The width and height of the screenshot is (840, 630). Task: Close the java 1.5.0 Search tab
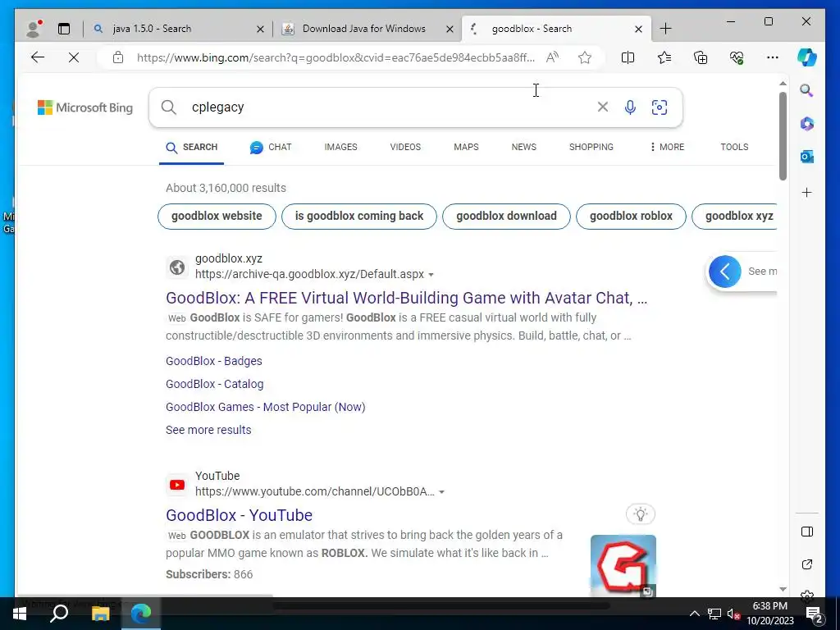click(260, 29)
